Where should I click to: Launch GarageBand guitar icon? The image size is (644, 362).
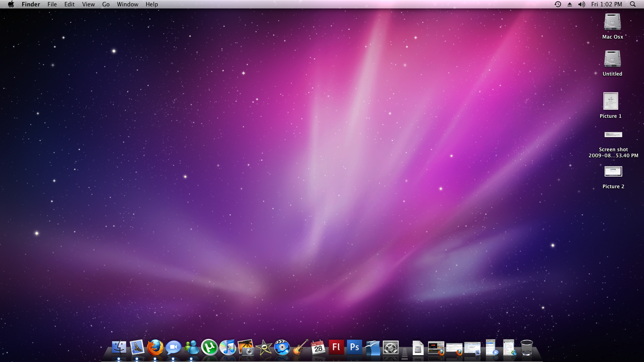click(x=300, y=348)
